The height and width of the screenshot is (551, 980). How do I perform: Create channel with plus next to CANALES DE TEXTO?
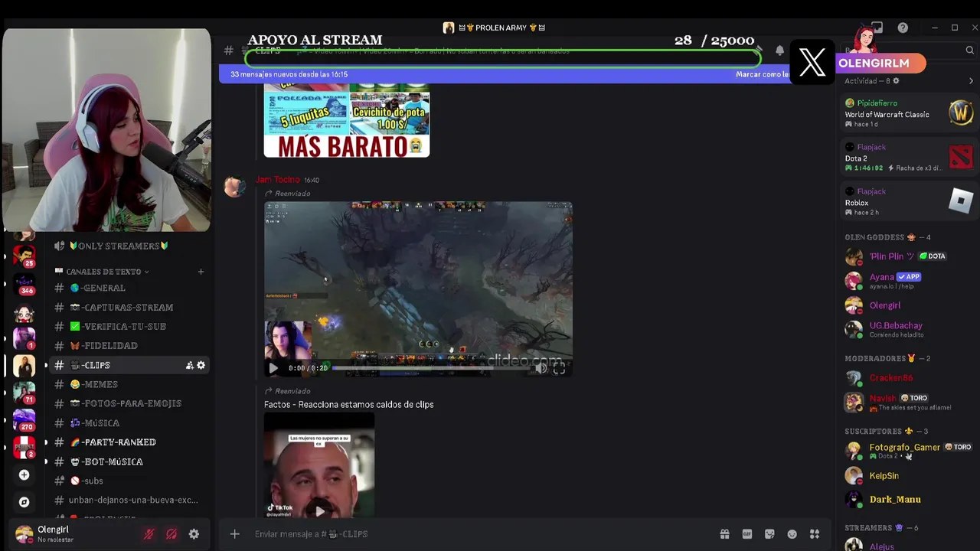click(201, 272)
